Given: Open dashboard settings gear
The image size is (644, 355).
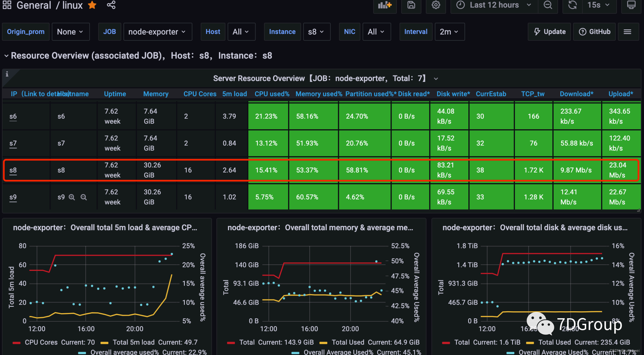Looking at the screenshot, I should (x=436, y=5).
